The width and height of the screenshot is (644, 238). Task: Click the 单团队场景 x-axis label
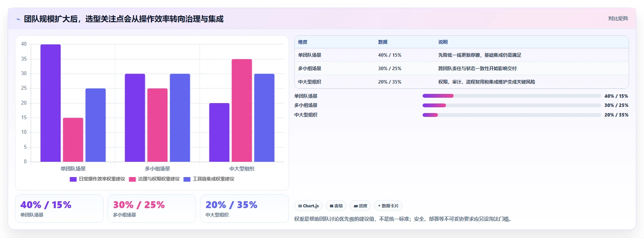pyautogui.click(x=73, y=169)
